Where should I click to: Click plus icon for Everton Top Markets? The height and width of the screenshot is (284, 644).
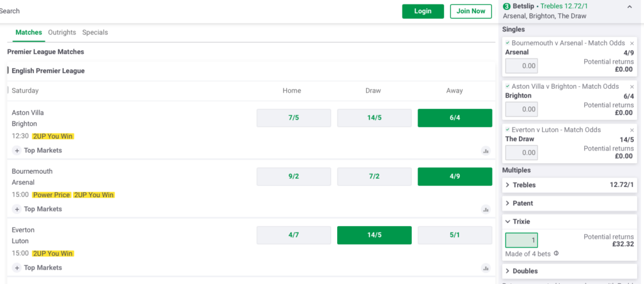[16, 268]
